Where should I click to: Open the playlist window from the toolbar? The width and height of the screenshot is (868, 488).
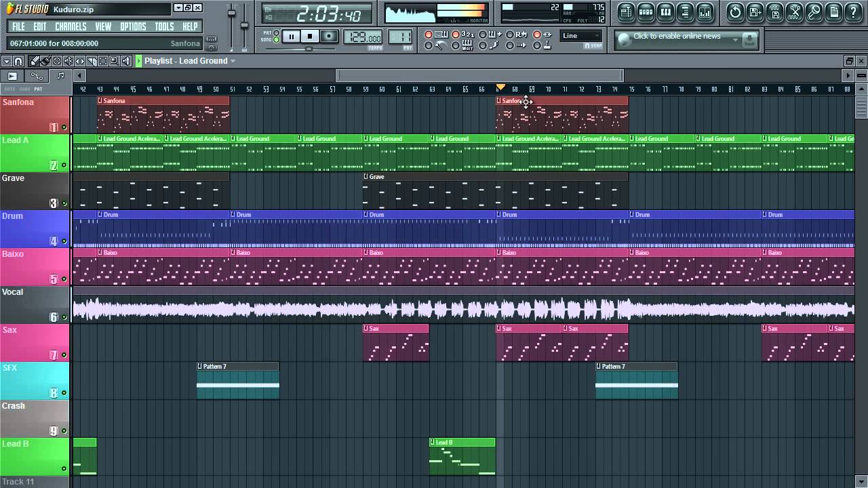[626, 12]
